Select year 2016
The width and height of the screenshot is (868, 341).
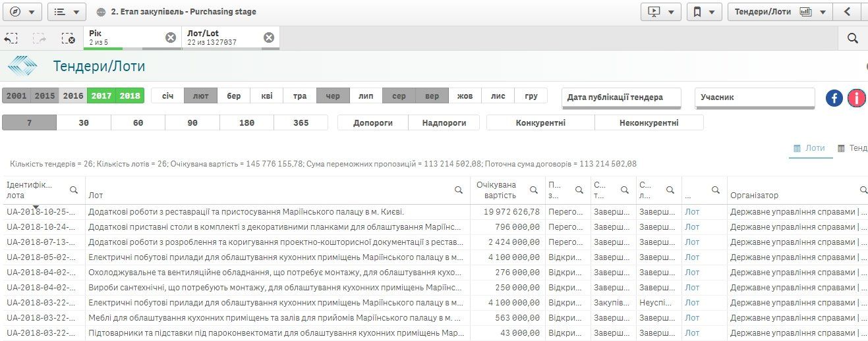click(x=73, y=95)
